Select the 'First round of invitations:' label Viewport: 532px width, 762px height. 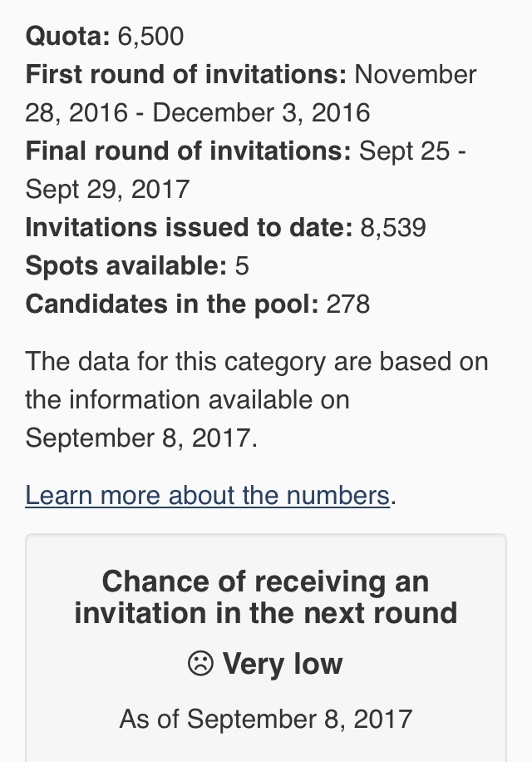[x=186, y=74]
